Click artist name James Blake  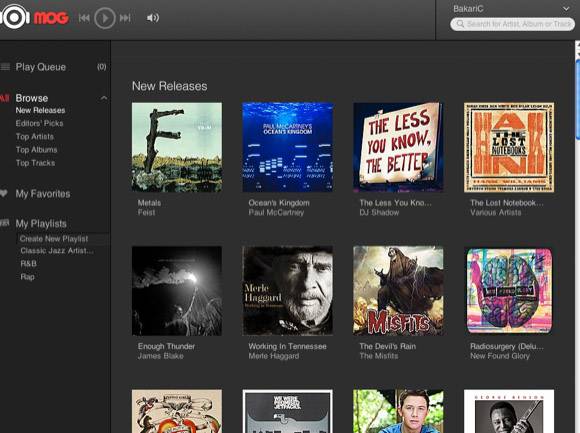[161, 356]
